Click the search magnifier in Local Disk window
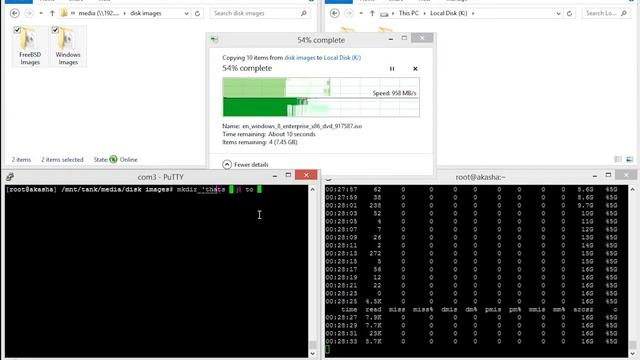The image size is (640, 360). coord(624,13)
